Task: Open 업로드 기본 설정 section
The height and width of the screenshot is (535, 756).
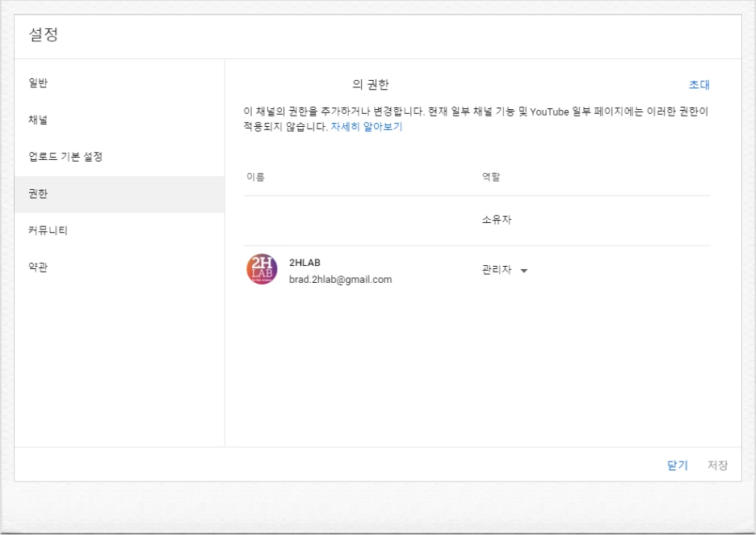Action: click(119, 157)
